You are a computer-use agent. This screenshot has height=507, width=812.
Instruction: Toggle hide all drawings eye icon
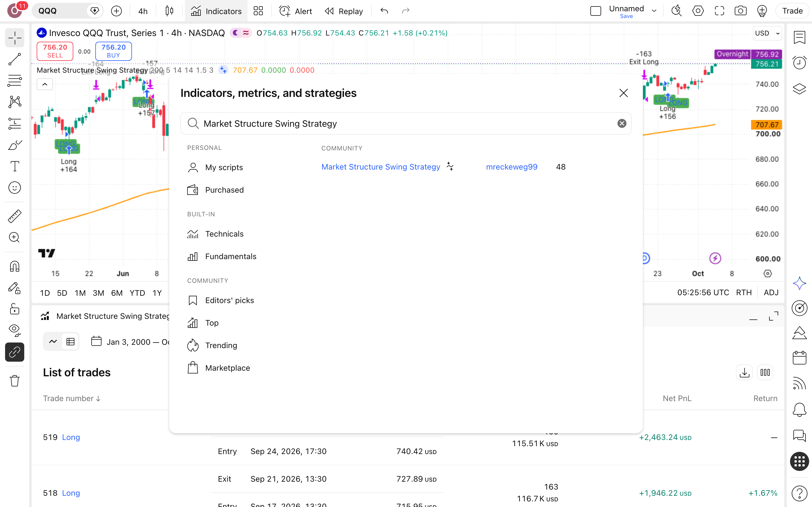pyautogui.click(x=14, y=330)
